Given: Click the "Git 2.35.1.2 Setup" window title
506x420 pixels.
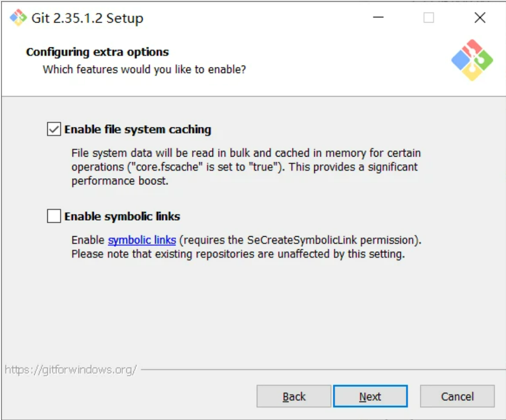Looking at the screenshot, I should click(x=87, y=18).
